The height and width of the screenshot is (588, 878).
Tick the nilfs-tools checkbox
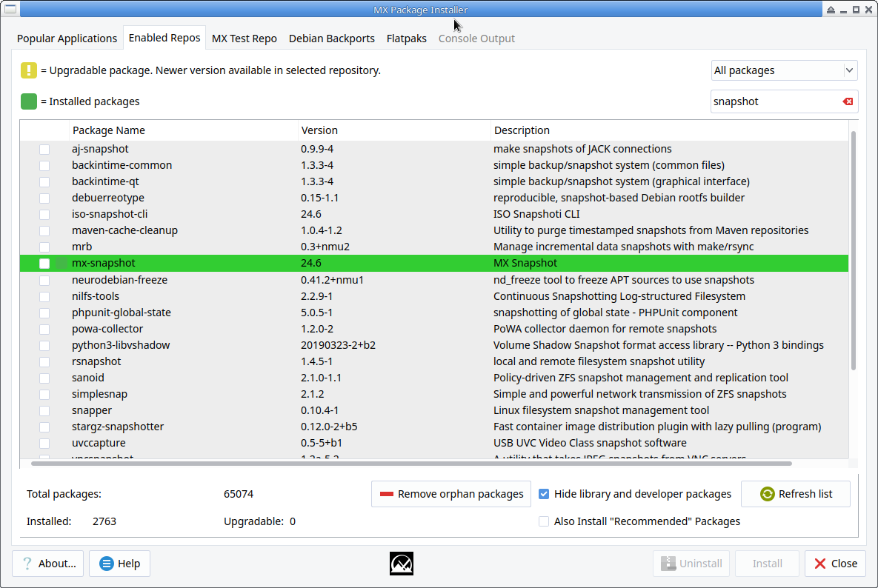pos(44,296)
